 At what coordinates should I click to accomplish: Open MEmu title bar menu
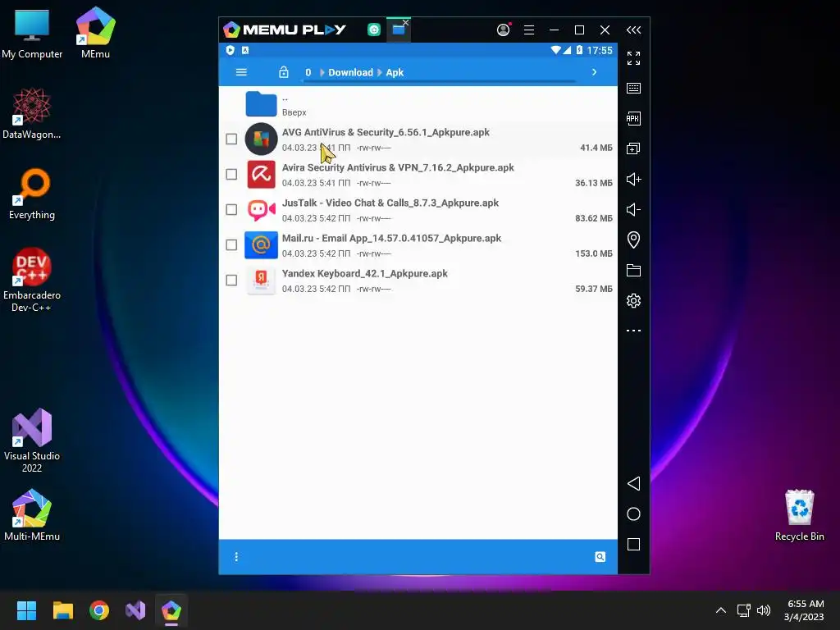529,30
